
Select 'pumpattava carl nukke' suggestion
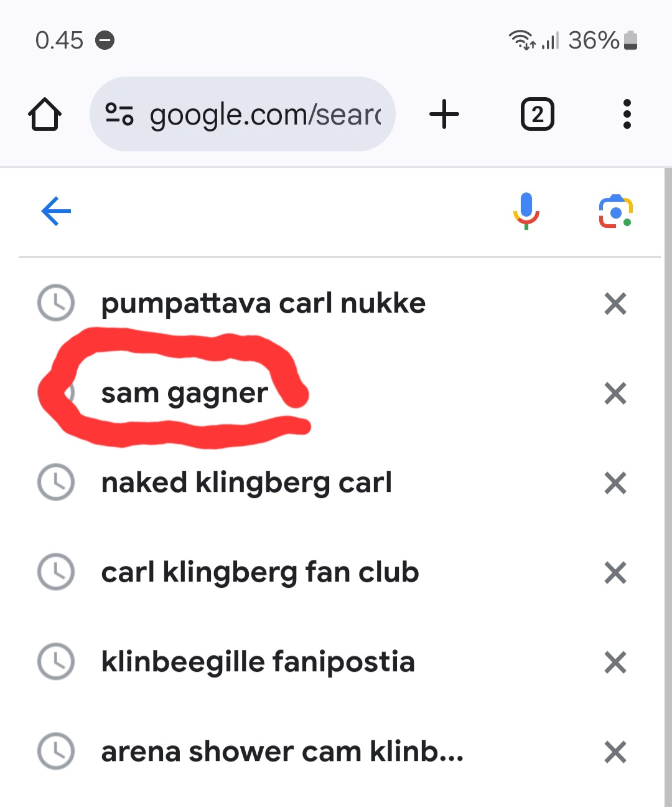click(263, 304)
